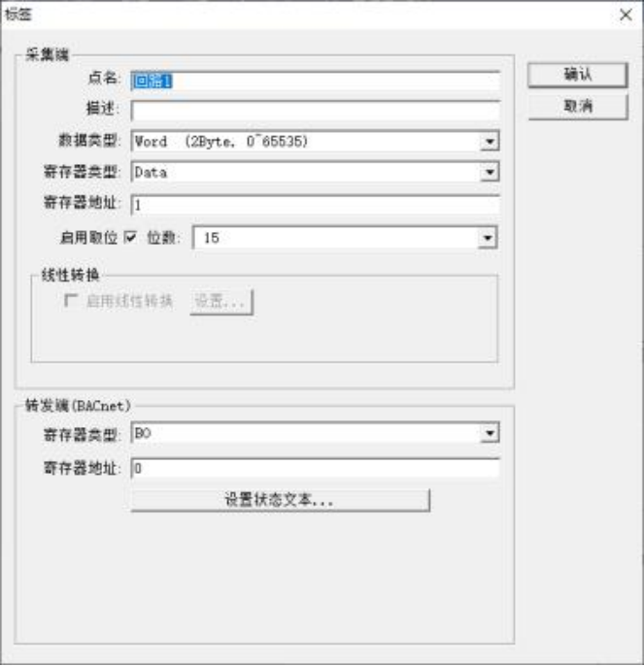Viewport: 644px width, 666px height.
Task: Cancel the dialog using 取消
Action: pyautogui.click(x=577, y=106)
